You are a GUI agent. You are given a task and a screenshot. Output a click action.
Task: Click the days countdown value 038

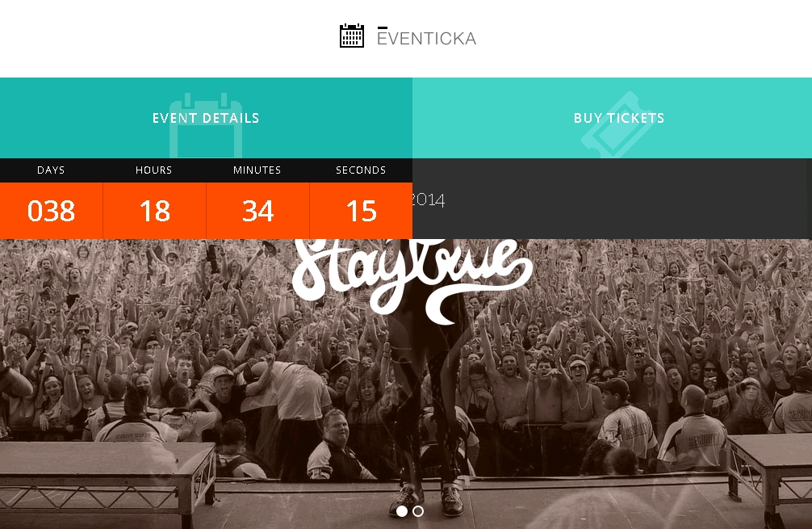pyautogui.click(x=52, y=212)
